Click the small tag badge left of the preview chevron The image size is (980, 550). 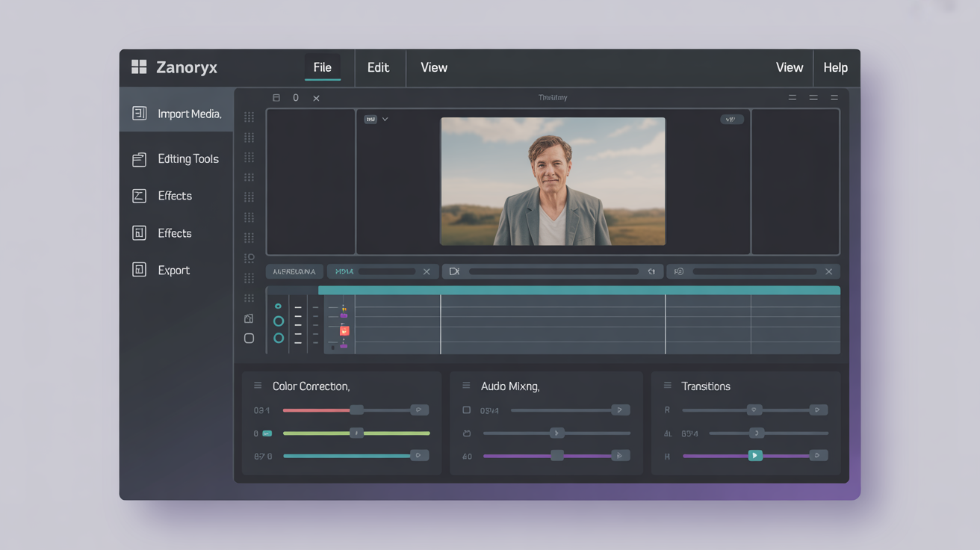click(x=370, y=120)
